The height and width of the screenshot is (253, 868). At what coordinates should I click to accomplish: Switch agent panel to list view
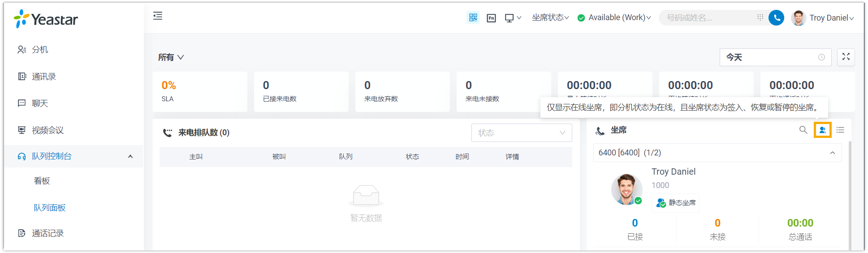[x=840, y=130]
